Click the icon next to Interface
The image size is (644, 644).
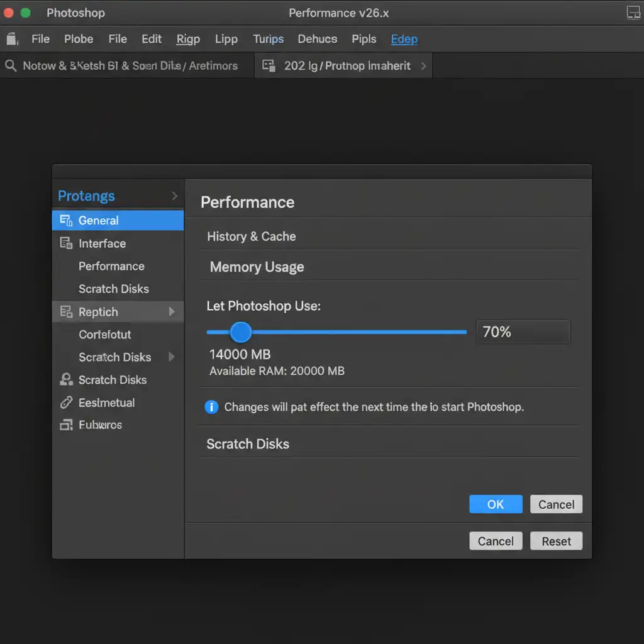tap(65, 243)
